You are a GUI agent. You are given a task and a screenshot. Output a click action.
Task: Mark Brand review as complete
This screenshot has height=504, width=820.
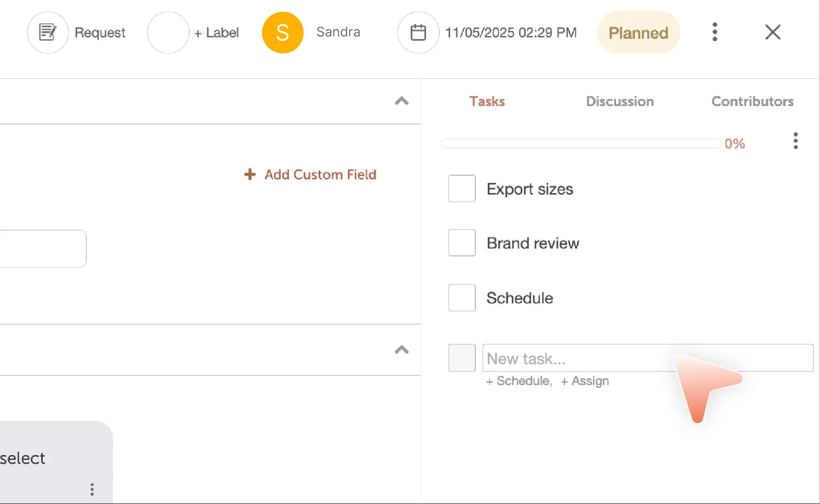461,243
